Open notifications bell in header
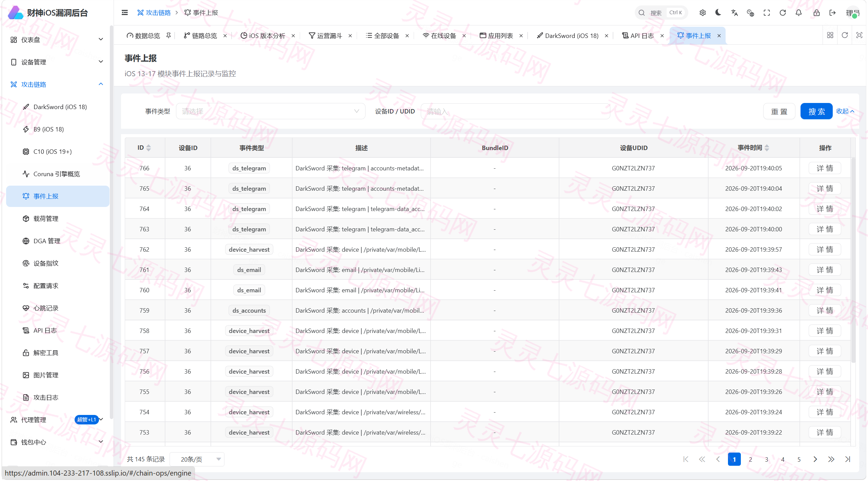Viewport: 868px width, 481px height. pos(798,13)
